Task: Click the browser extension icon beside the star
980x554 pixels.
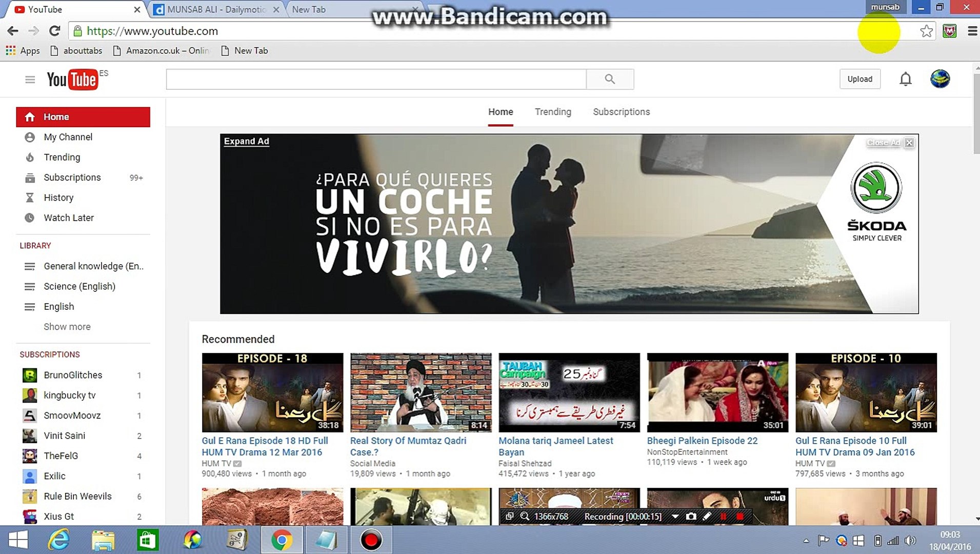Action: 949,31
